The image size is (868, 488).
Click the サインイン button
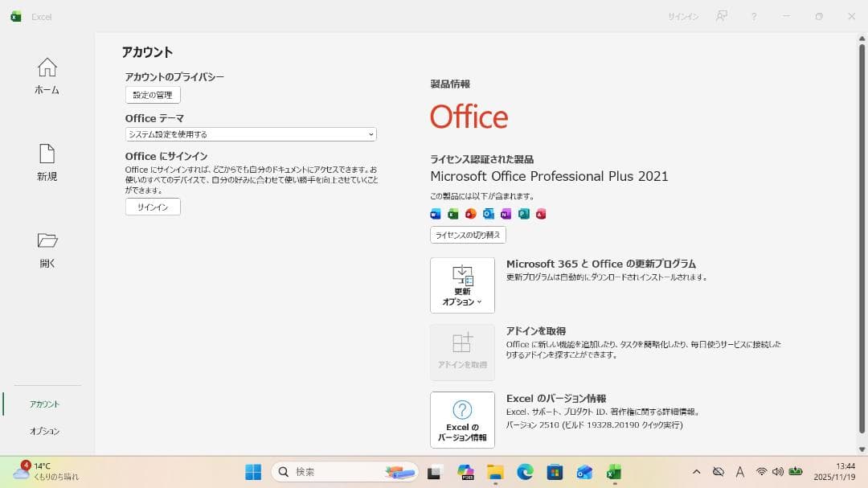tap(152, 207)
